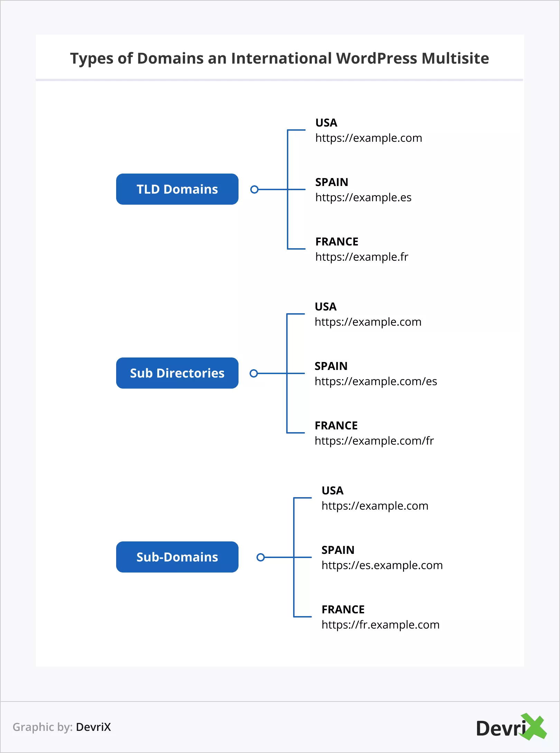Visit the https://es.example.com link
Viewport: 560px width, 753px height.
click(382, 565)
